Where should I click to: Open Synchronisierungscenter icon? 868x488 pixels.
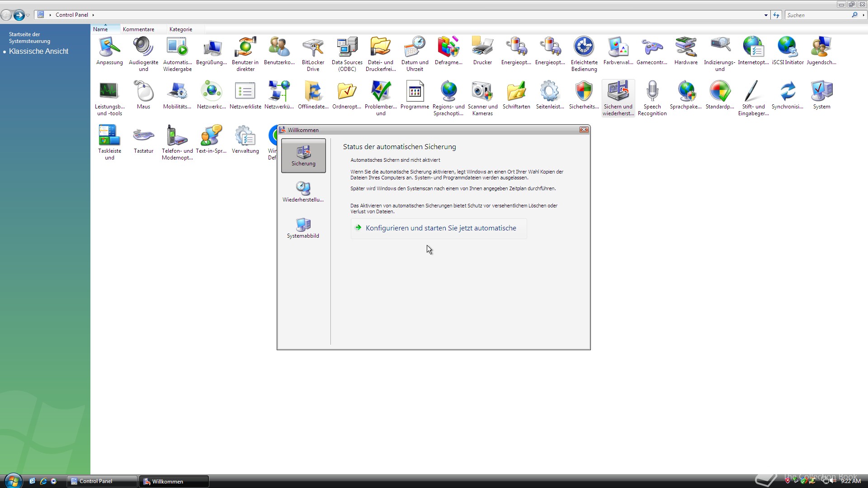tap(788, 96)
